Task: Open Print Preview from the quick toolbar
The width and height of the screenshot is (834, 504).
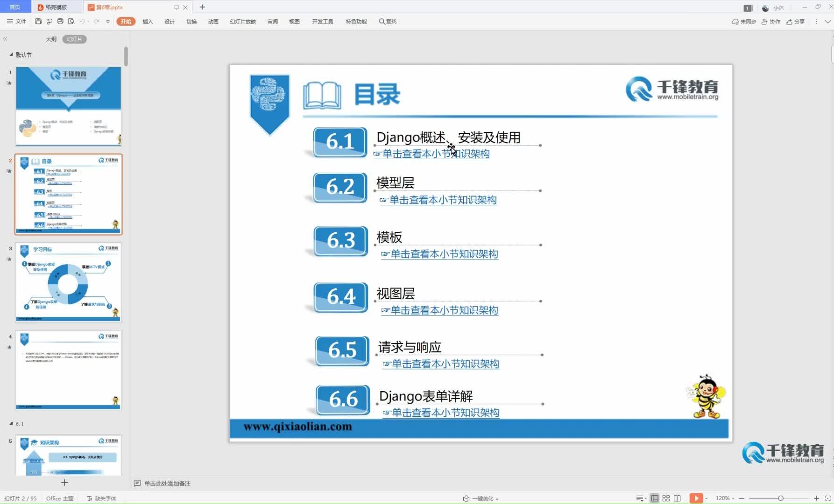Action: tap(71, 21)
